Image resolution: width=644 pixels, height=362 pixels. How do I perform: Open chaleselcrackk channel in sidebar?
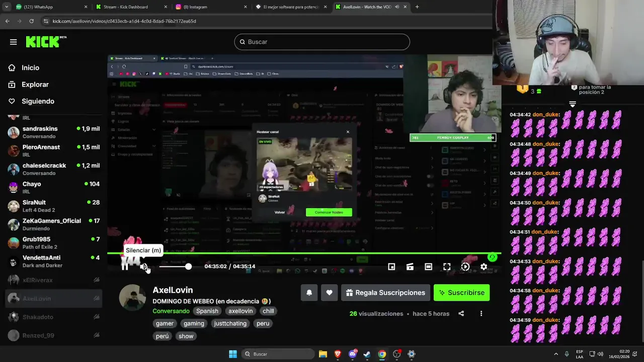tap(53, 169)
